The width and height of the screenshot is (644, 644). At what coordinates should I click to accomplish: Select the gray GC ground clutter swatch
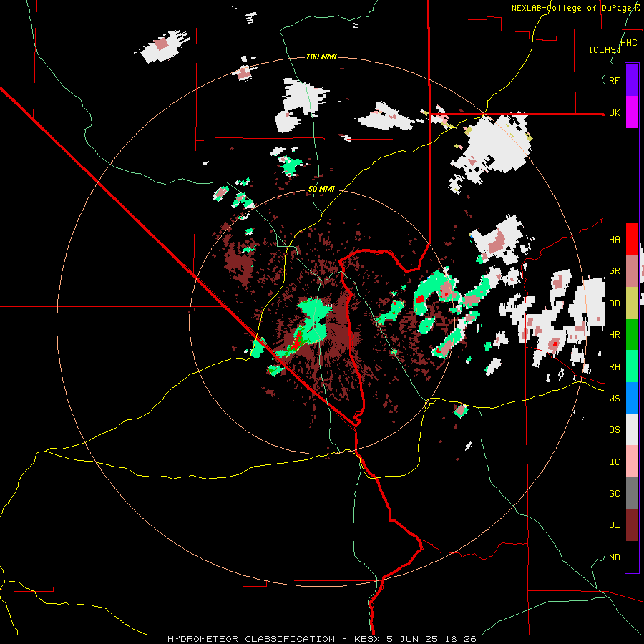[632, 493]
